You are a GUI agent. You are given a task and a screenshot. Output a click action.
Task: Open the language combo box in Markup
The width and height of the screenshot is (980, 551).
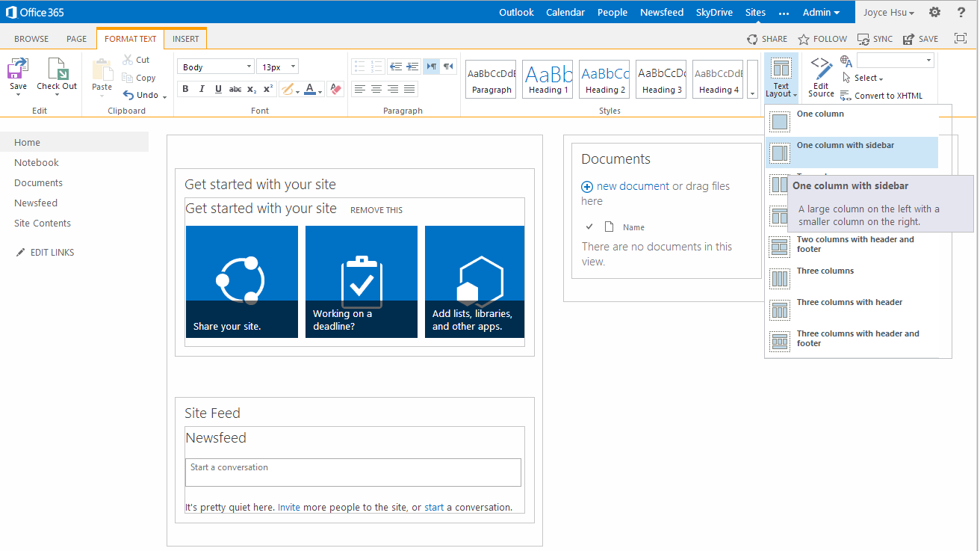(896, 60)
